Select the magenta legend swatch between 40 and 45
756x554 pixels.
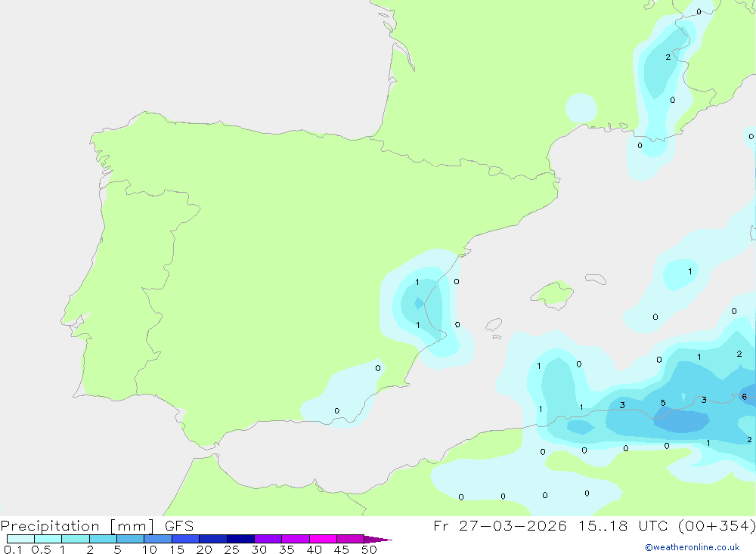coord(323,539)
